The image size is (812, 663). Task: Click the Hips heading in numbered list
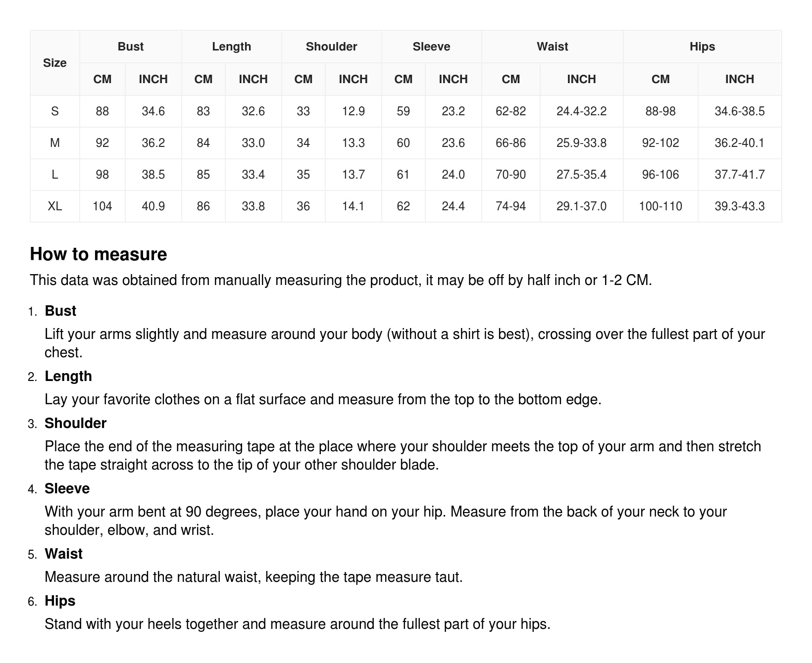coord(60,601)
